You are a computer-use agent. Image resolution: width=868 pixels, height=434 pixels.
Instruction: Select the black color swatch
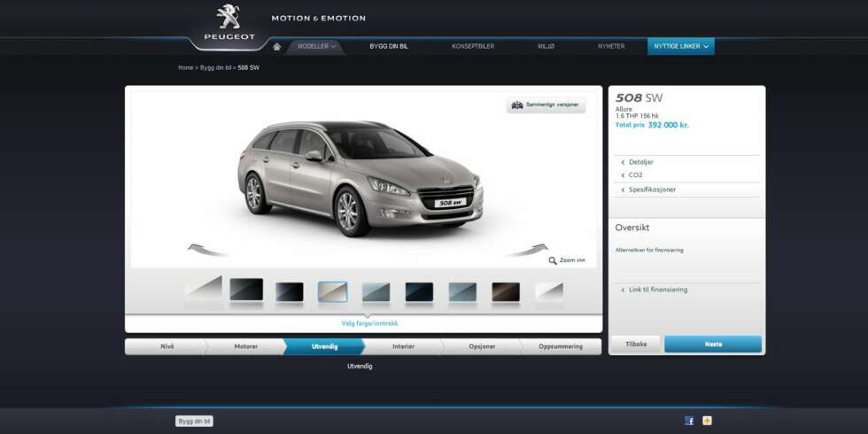(290, 291)
